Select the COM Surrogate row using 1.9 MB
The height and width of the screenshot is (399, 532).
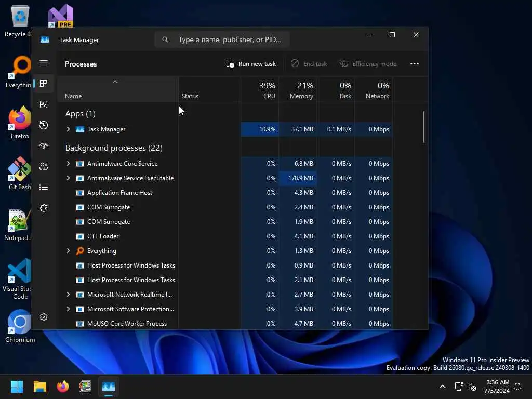click(225, 222)
